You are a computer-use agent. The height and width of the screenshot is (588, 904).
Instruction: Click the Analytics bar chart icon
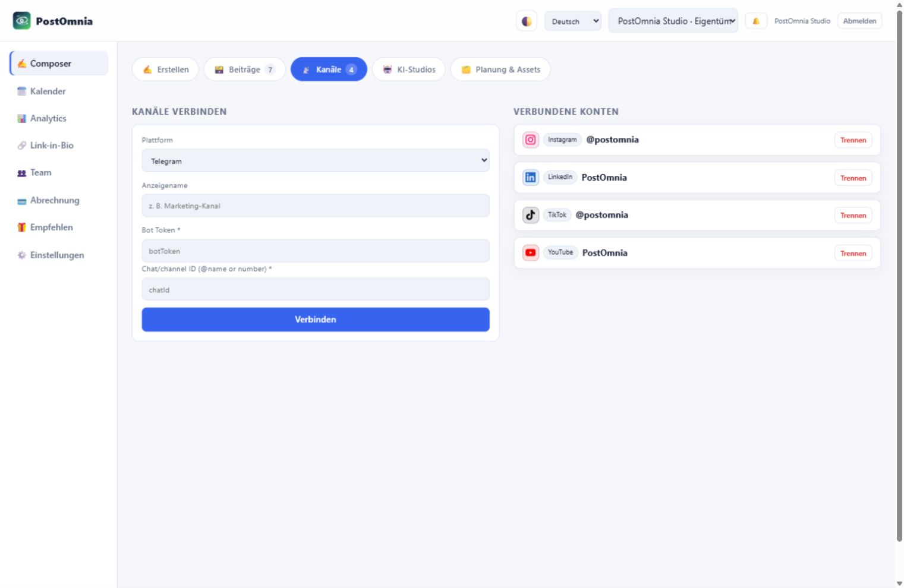pyautogui.click(x=22, y=118)
